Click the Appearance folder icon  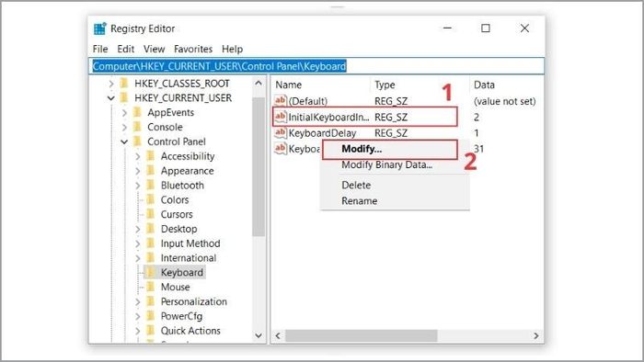pyautogui.click(x=151, y=171)
